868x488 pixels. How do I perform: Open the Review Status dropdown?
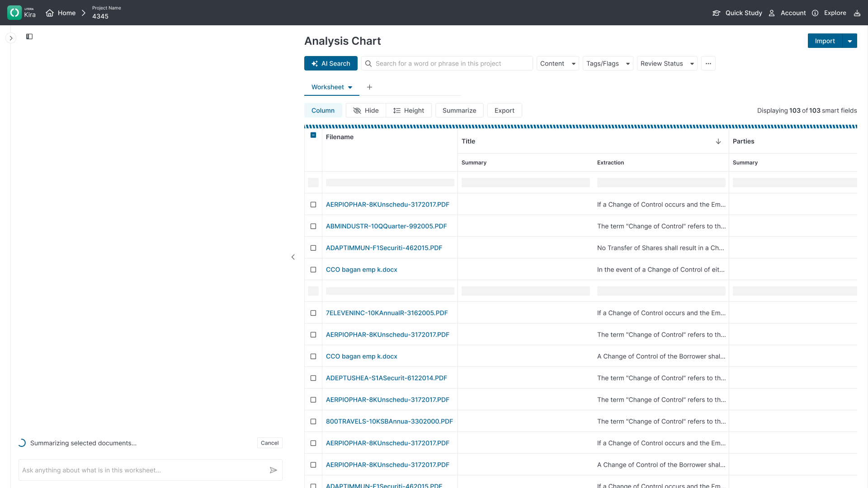(x=667, y=63)
